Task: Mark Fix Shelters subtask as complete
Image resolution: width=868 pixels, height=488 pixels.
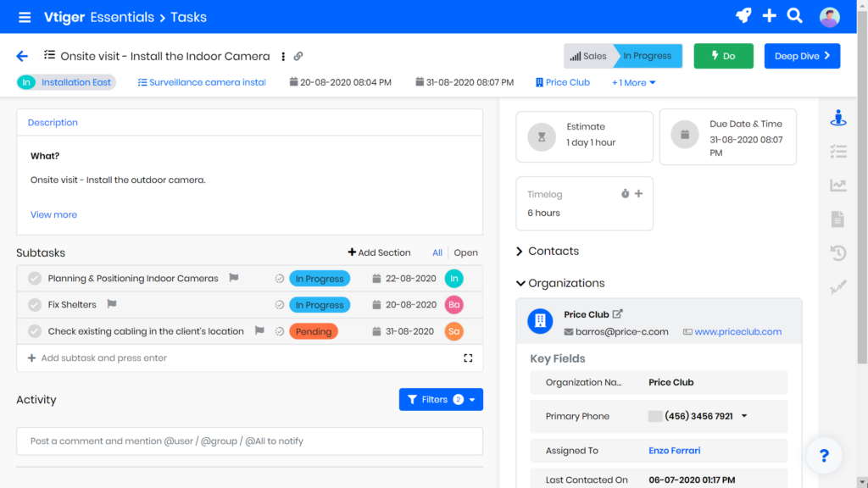Action: point(34,304)
